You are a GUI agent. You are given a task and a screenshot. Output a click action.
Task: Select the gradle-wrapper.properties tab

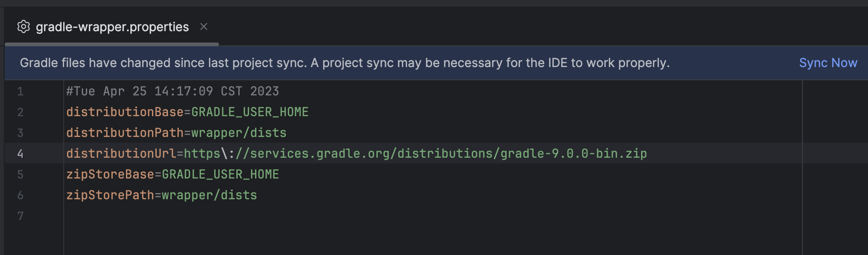tap(112, 27)
